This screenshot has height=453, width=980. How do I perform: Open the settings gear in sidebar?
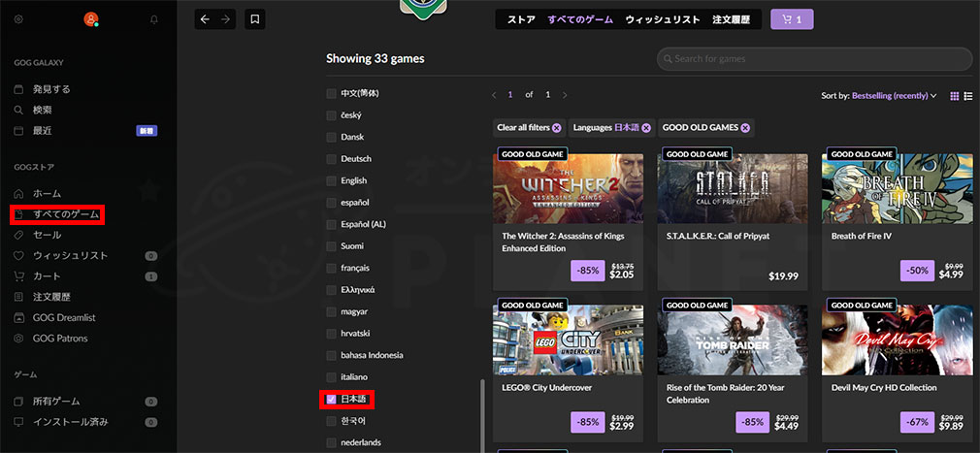[x=18, y=19]
